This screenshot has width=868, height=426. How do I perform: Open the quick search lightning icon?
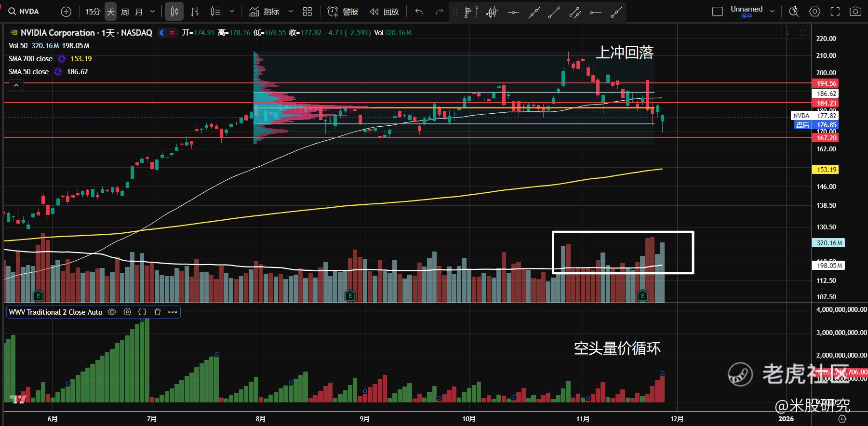[794, 12]
